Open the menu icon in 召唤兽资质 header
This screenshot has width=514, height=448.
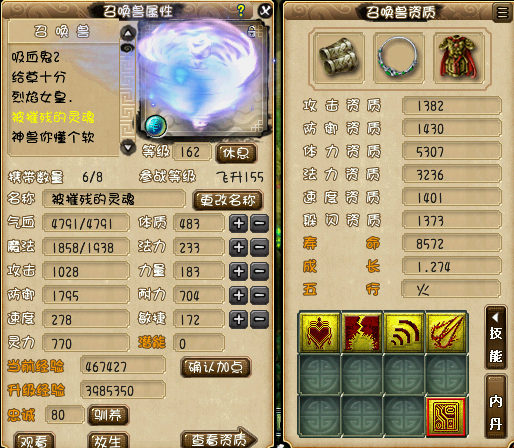click(502, 13)
